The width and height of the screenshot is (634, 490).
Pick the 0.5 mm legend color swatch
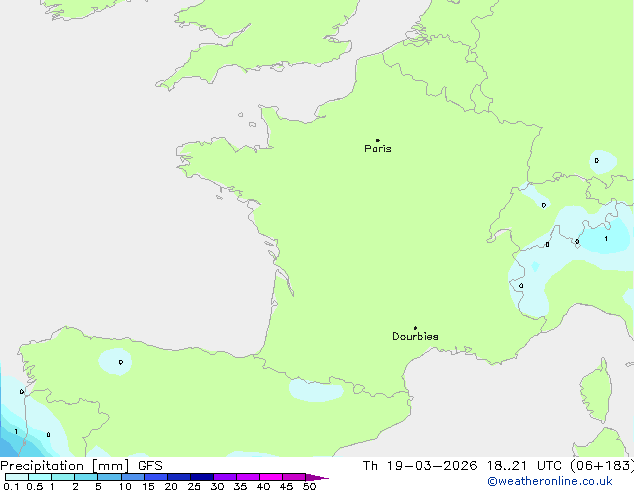40,477
